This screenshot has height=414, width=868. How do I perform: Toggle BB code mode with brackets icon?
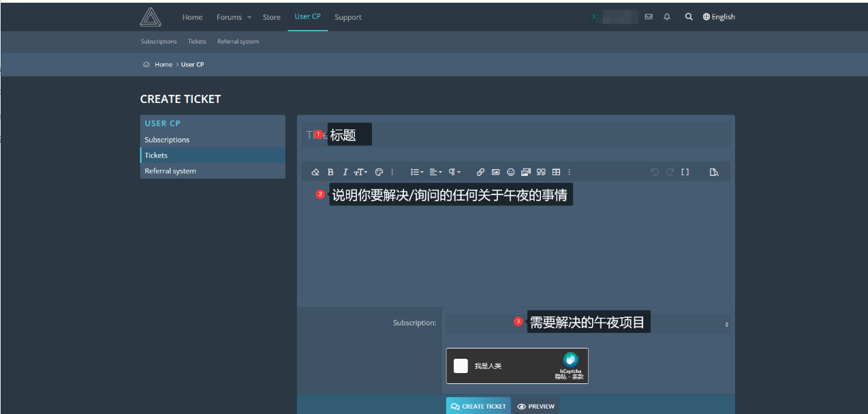[685, 173]
